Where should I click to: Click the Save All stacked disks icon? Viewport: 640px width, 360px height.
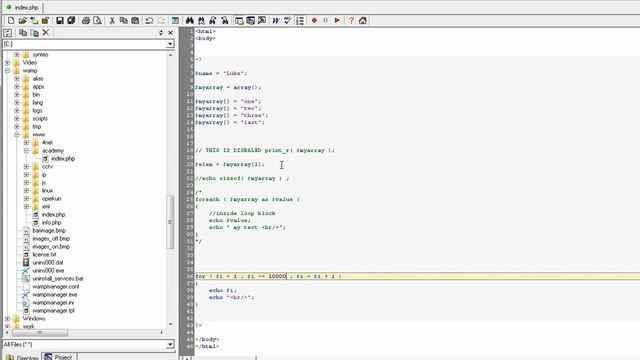71,20
